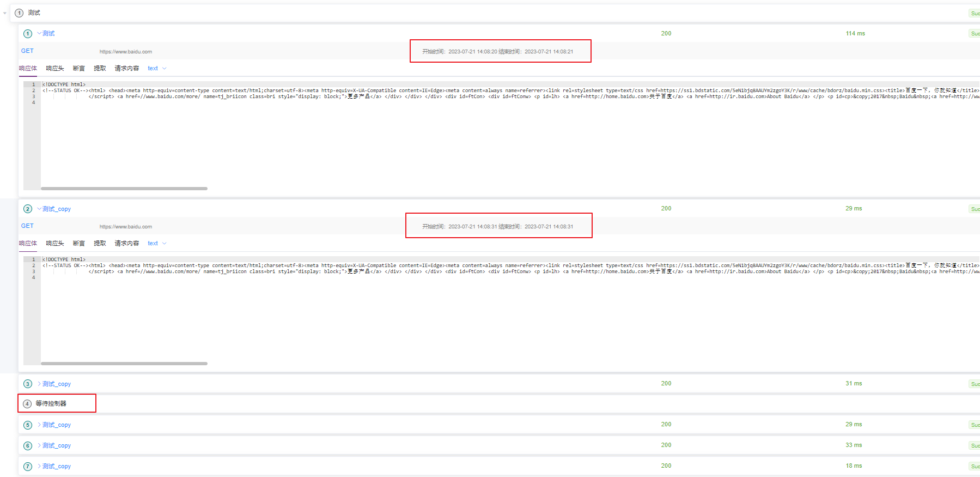980x477 pixels.
Task: Click status code 200 in step 3
Action: click(666, 383)
